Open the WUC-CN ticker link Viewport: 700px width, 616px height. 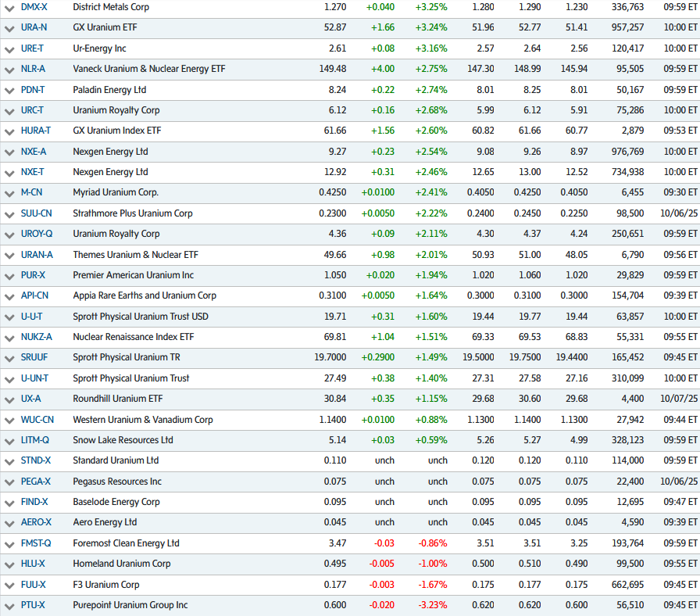(36, 420)
